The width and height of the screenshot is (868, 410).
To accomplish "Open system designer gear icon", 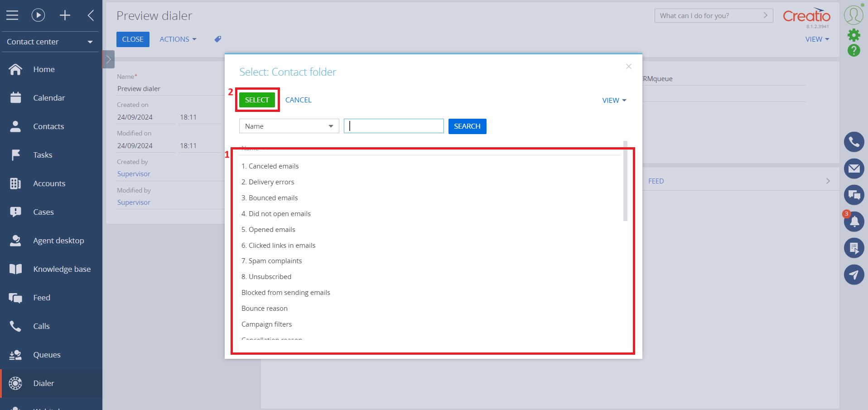I will [x=854, y=35].
